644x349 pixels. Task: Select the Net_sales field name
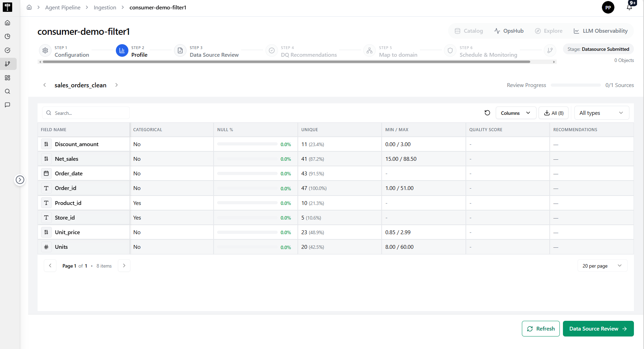[66, 159]
